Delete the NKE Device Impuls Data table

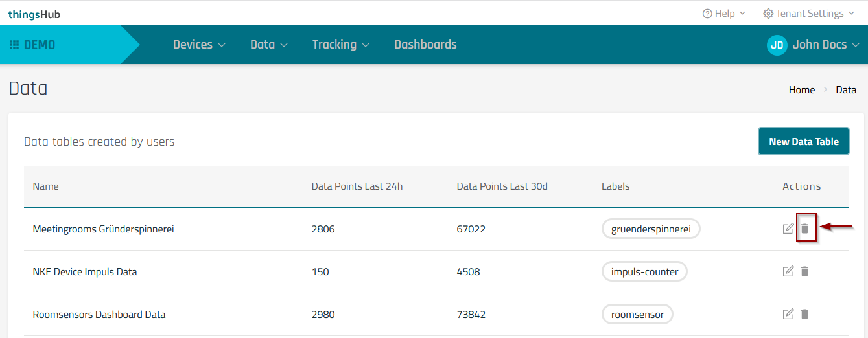click(x=805, y=271)
